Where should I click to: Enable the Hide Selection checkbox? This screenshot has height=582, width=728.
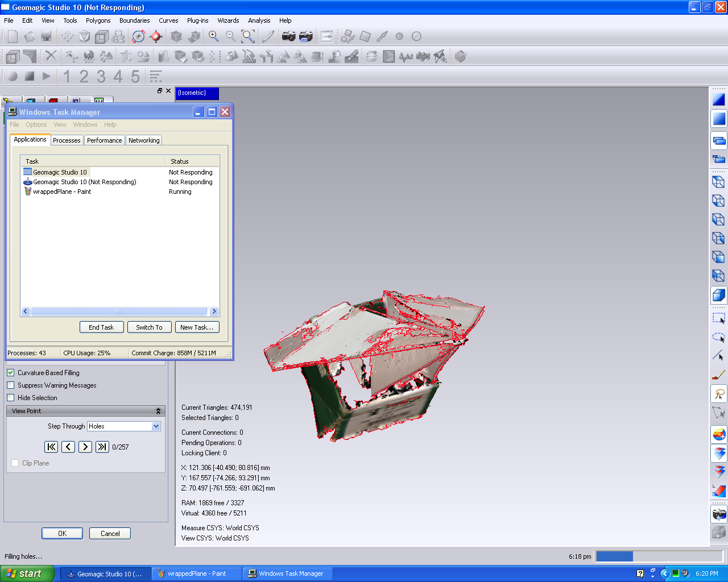[10, 398]
